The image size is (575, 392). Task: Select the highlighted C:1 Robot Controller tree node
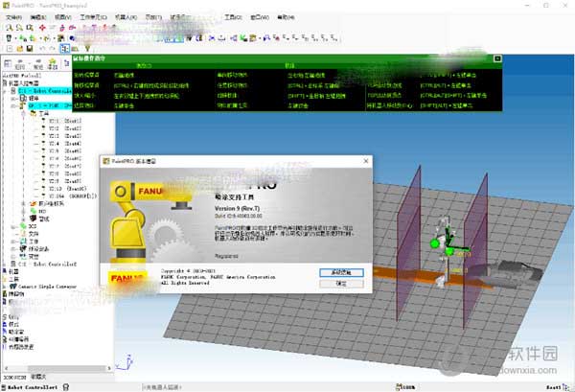(45, 91)
